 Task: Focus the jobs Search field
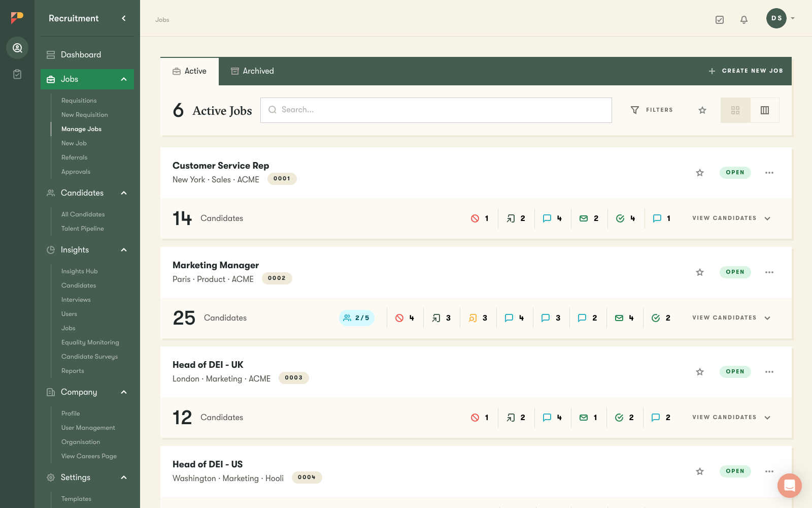click(436, 110)
